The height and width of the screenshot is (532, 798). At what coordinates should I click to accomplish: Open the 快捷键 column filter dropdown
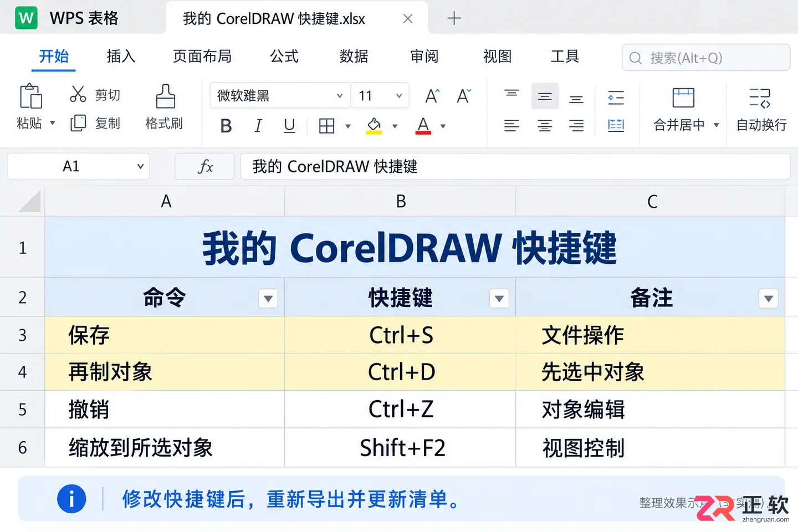coord(499,298)
